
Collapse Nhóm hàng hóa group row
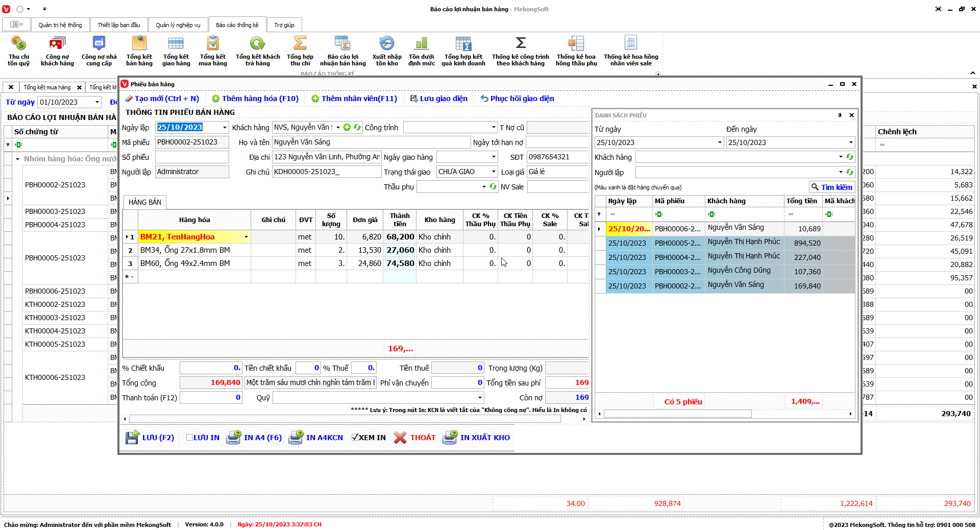[17, 159]
